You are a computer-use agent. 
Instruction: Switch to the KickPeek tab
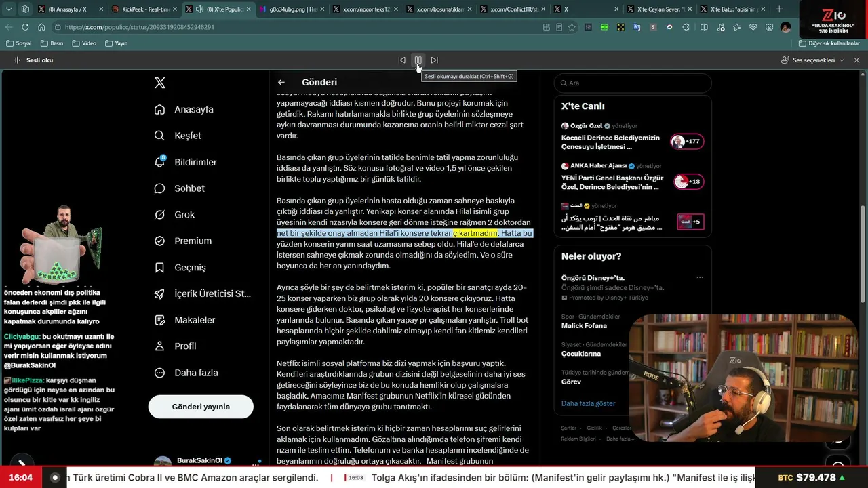(144, 9)
